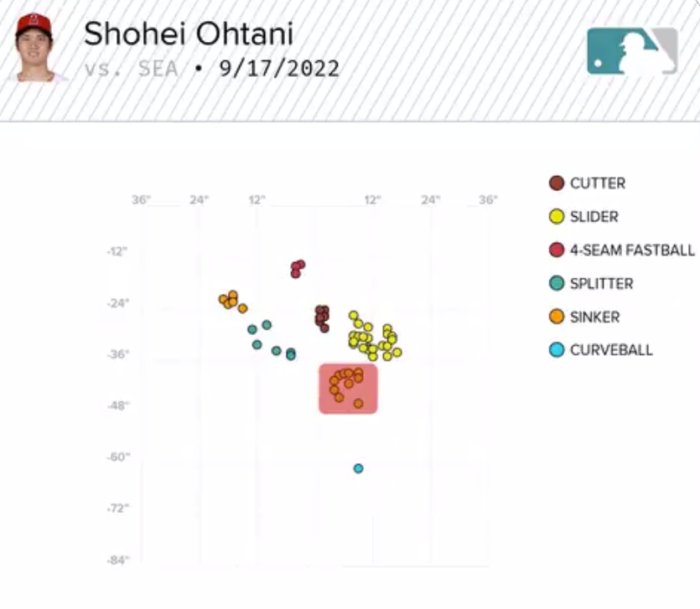Select the SINKER legend label
The image size is (700, 609).
pos(594,317)
